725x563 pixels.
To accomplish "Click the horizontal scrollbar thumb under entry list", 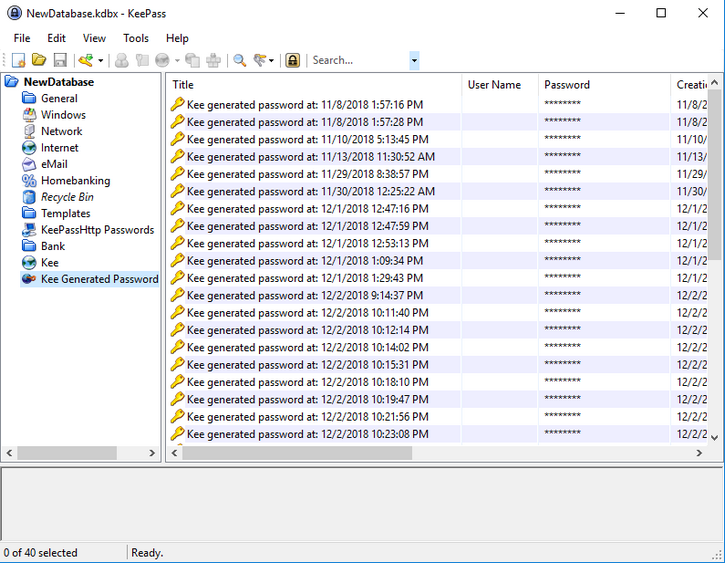I will pyautogui.click(x=297, y=453).
